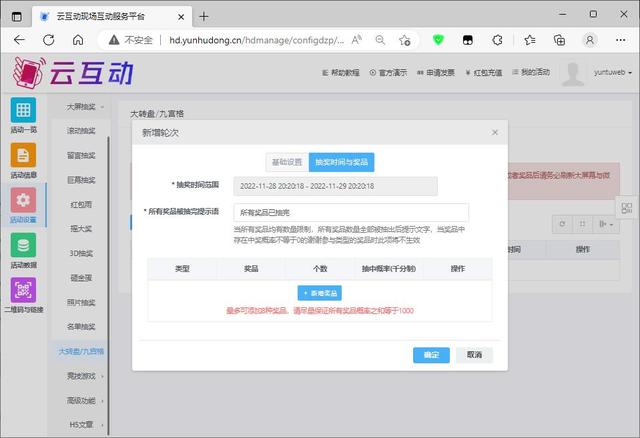The width and height of the screenshot is (640, 438).
Task: Open 滚动抽奖 in the side menu
Action: pos(81,131)
